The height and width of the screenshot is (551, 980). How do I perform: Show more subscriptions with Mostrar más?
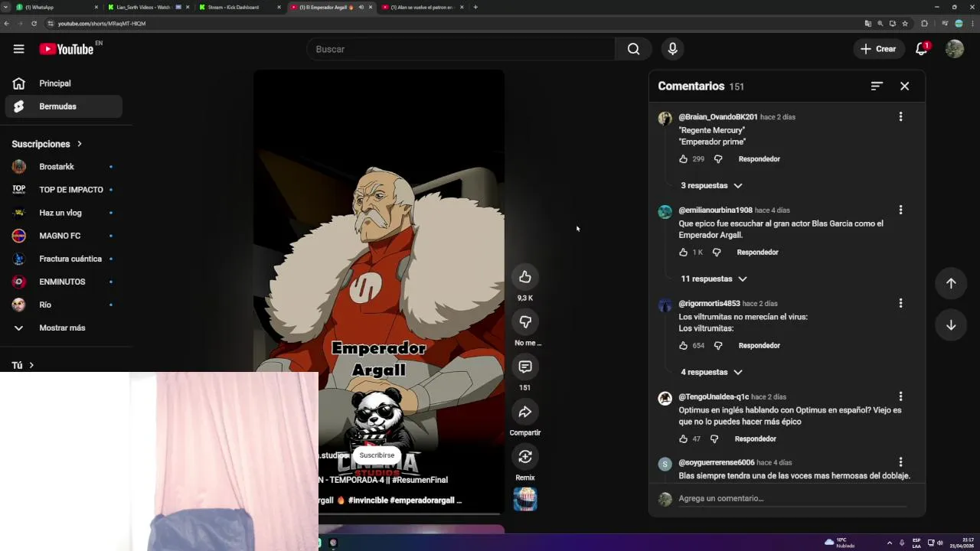(64, 328)
